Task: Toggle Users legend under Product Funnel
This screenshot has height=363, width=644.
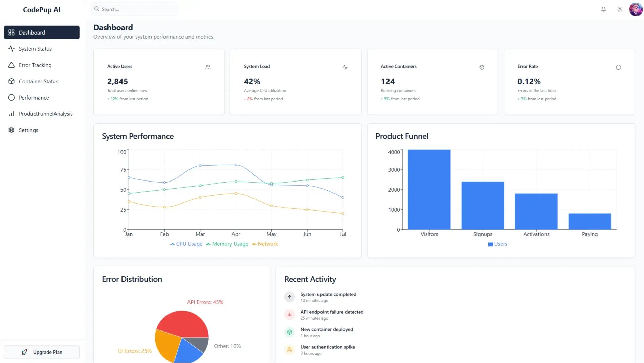Action: coord(497,244)
